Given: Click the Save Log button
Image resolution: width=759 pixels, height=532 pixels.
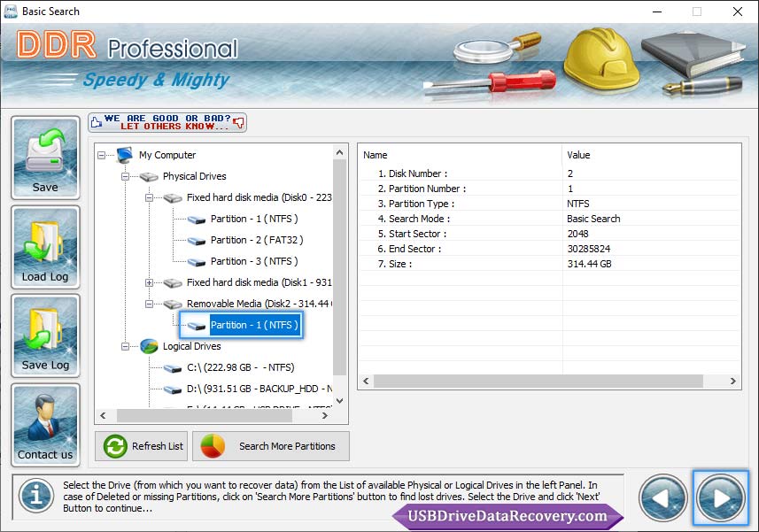Looking at the screenshot, I should 45,335.
